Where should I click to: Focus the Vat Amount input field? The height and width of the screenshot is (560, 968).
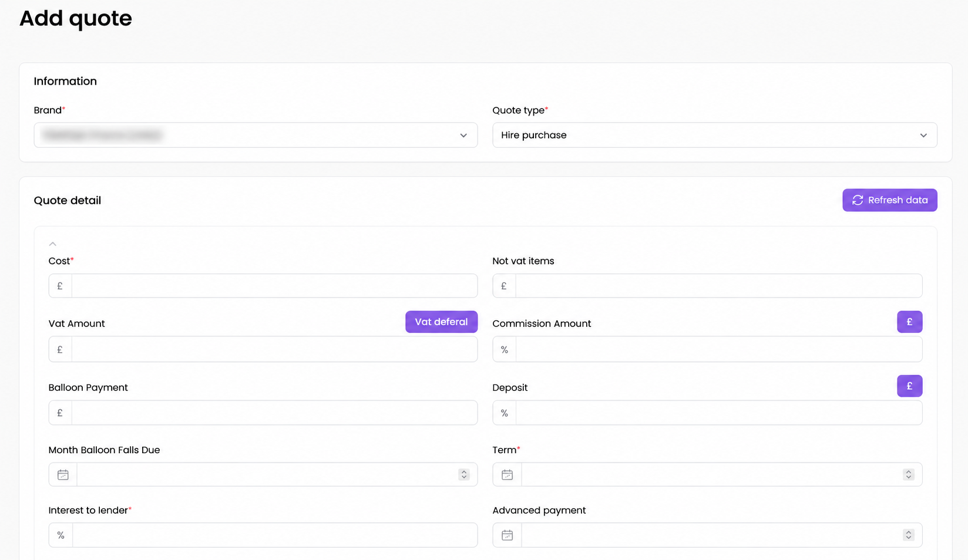click(274, 349)
